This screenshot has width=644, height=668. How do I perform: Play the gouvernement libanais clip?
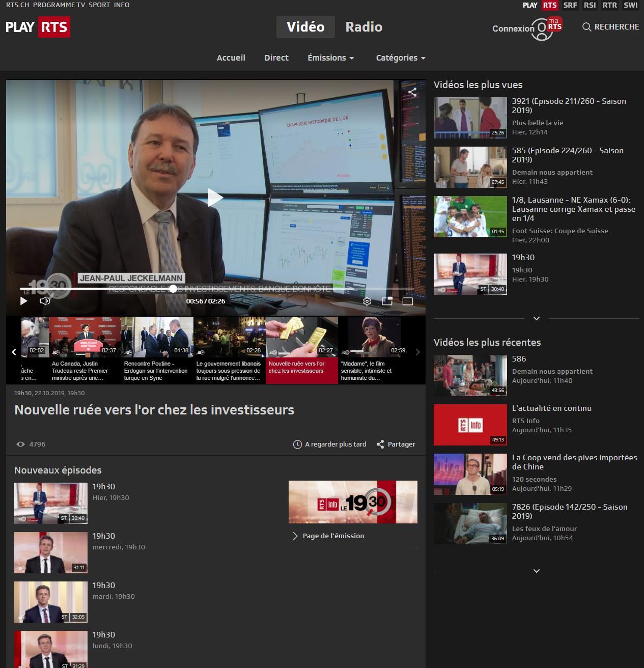230,350
